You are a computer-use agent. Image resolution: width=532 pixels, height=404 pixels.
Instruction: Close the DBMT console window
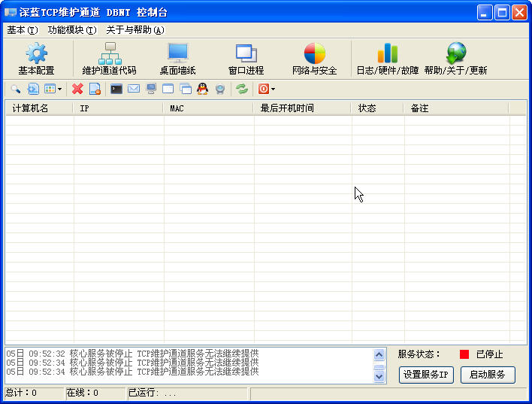(519, 13)
